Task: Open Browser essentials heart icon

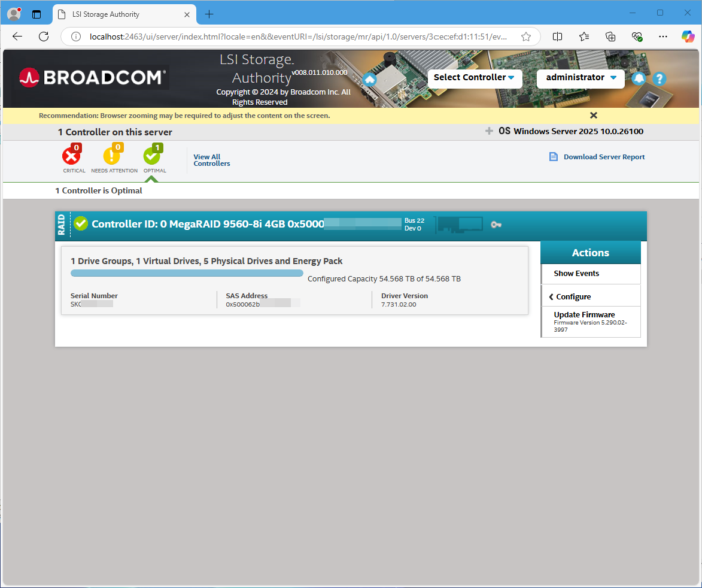Action: 637,37
